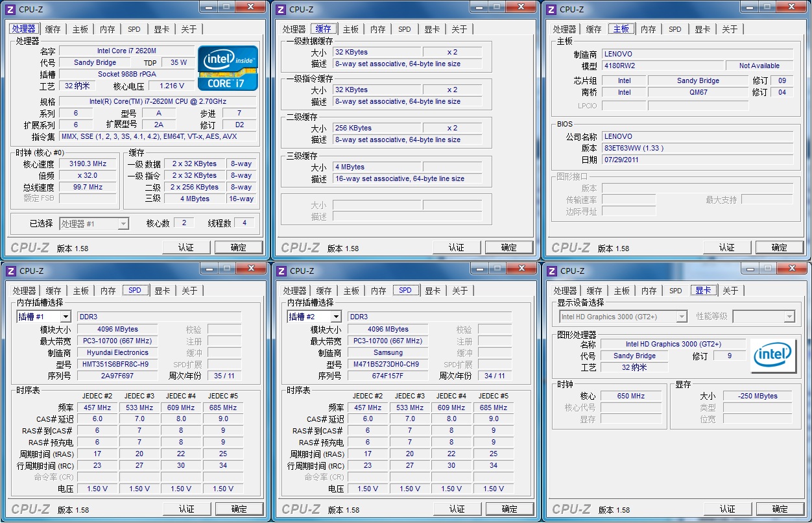Switch to 缓存 tab in processor window
Screen dimensions: 812x523
click(53, 29)
